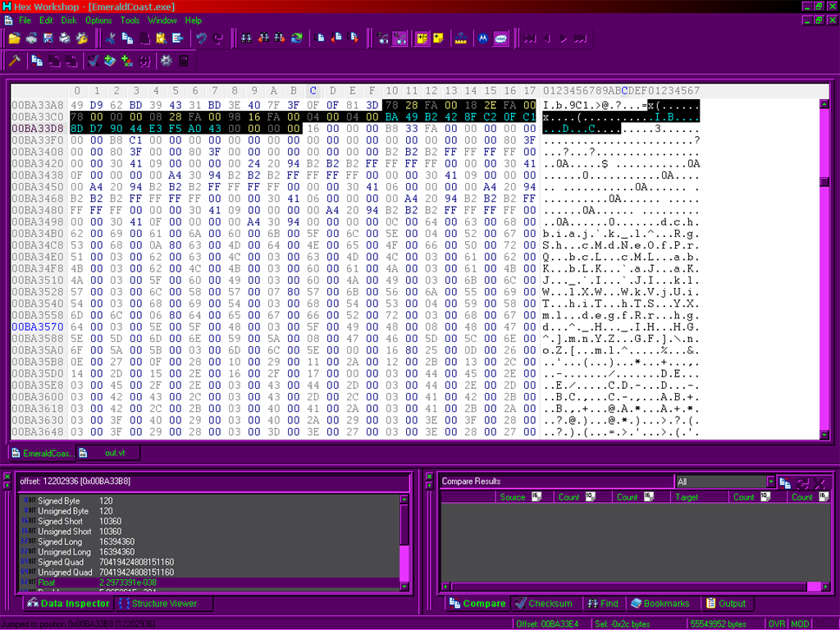This screenshot has width=840, height=630.
Task: Click the Open Drive icon in toolbar
Action: coord(32,39)
